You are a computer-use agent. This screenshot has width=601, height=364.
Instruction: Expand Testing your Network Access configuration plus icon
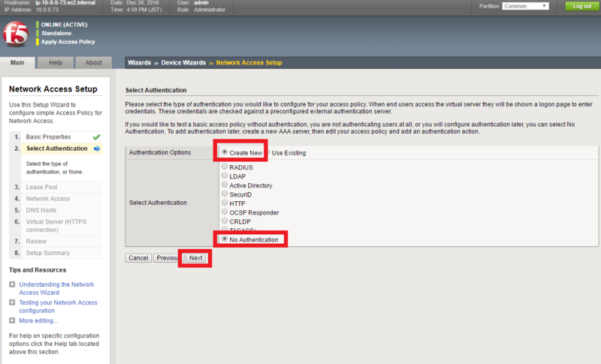point(12,302)
